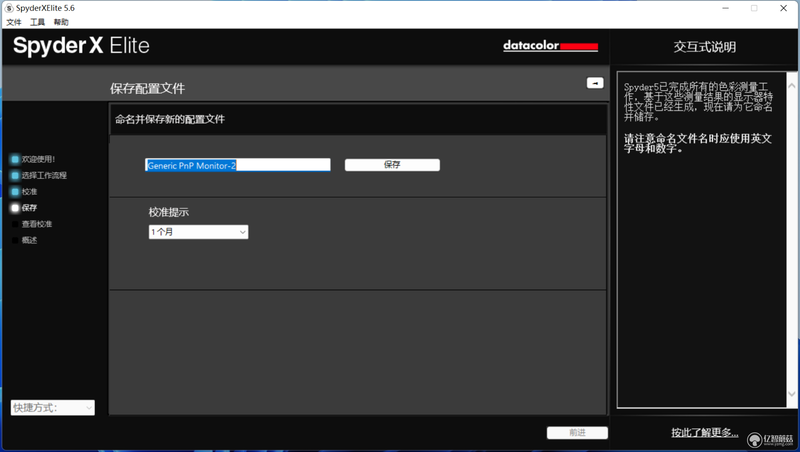Minimize the SpyderXElite window
800x452 pixels.
(x=726, y=8)
